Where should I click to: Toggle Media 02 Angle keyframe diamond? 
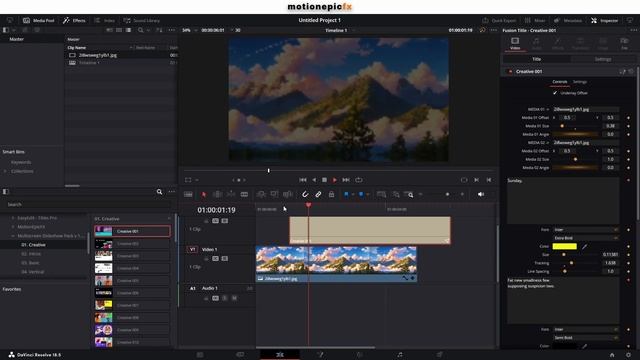(629, 168)
